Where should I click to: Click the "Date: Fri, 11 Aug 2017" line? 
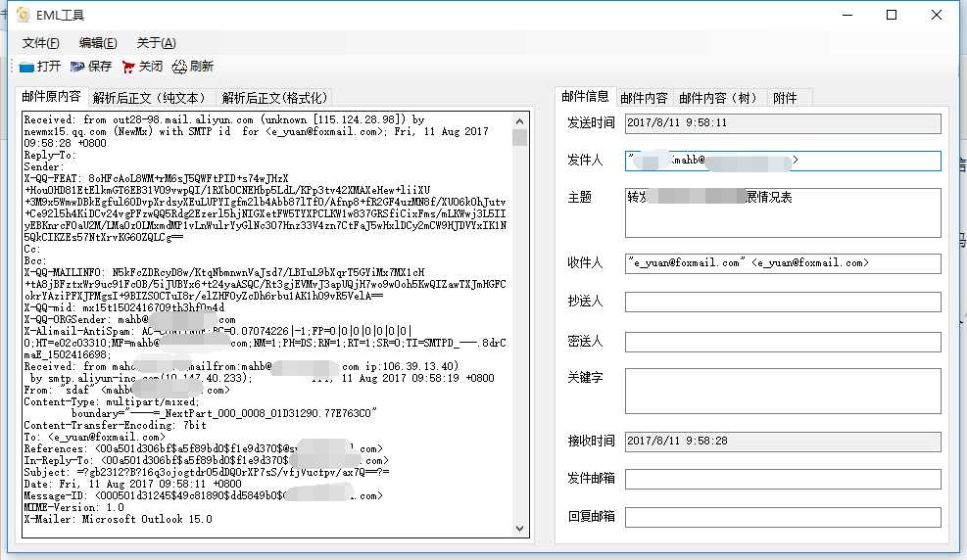[x=132, y=485]
